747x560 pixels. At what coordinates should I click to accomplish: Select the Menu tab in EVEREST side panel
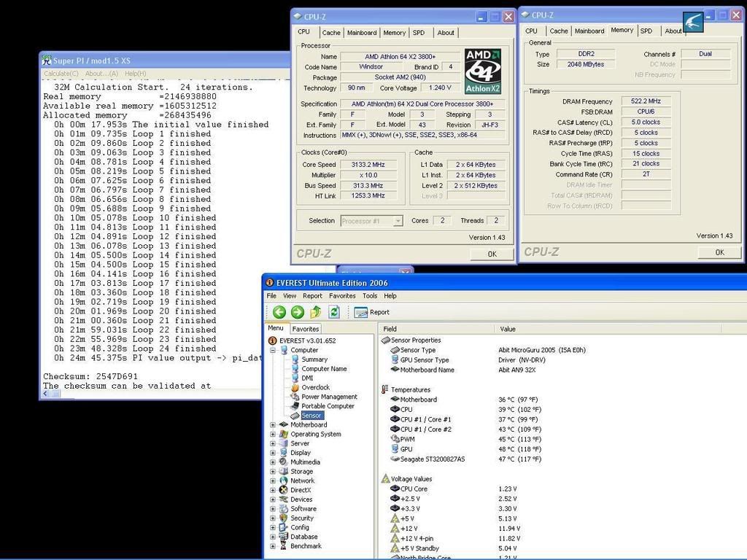pos(275,328)
